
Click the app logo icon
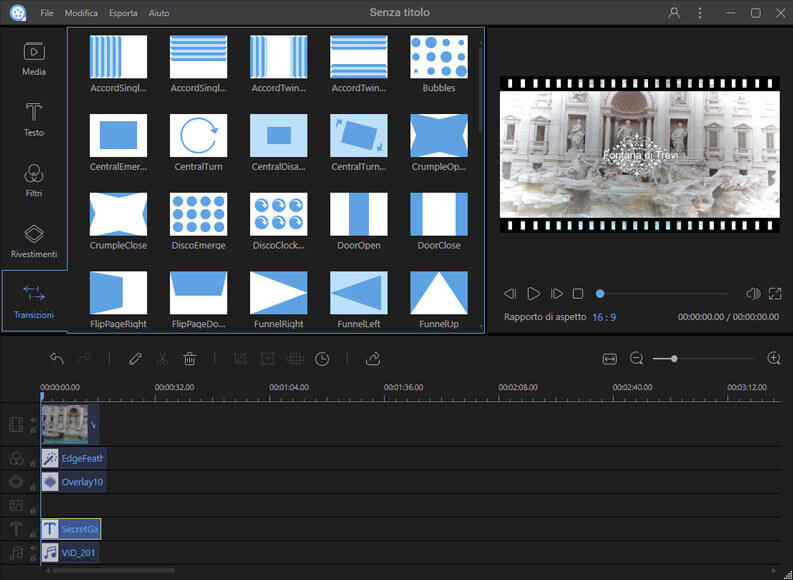click(x=18, y=13)
